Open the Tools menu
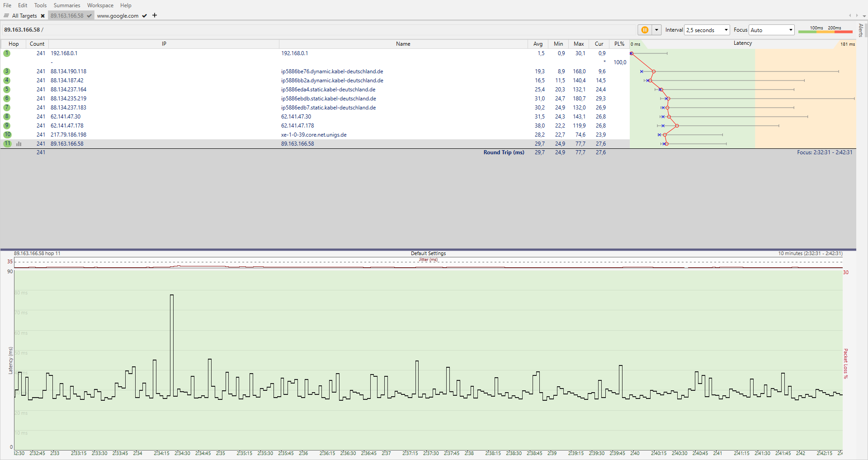 [x=40, y=5]
